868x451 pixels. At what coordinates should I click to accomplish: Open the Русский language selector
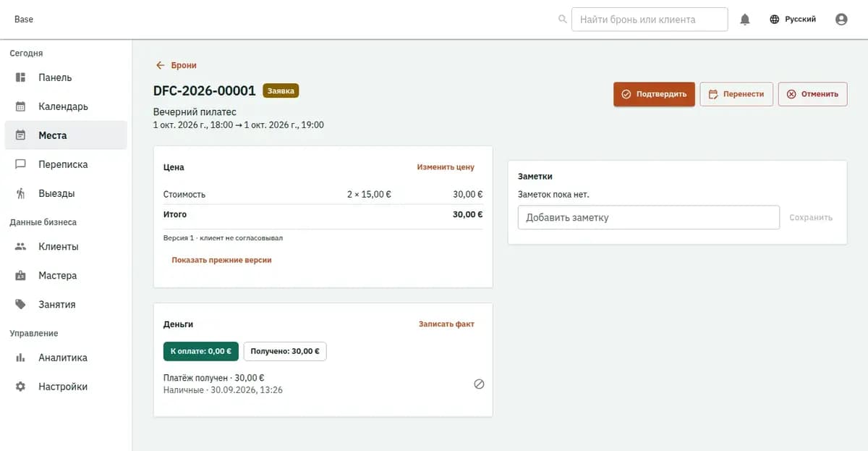point(793,20)
